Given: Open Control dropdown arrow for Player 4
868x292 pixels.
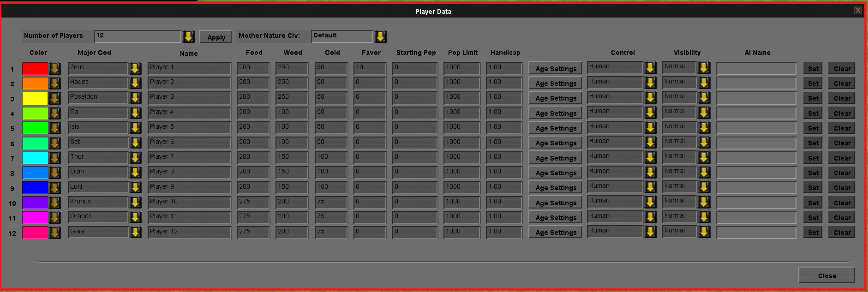Looking at the screenshot, I should pyautogui.click(x=651, y=113).
